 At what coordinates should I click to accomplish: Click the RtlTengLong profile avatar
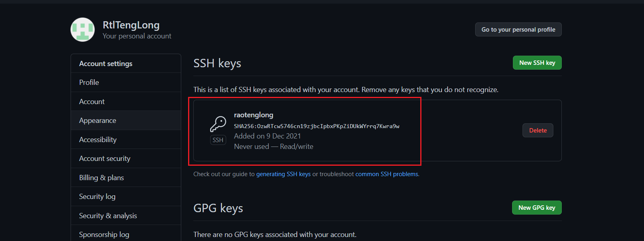pyautogui.click(x=82, y=29)
